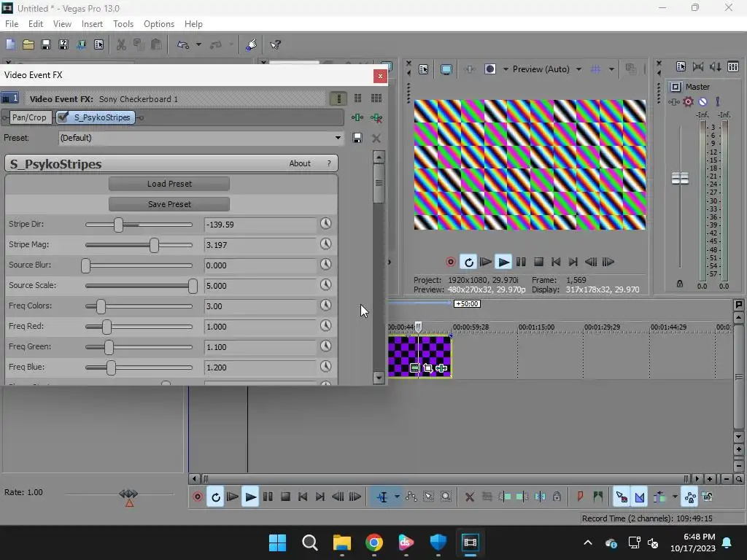Screen dimensions: 747x560
Task: Toggle Master bus mute icon
Action: (703, 101)
